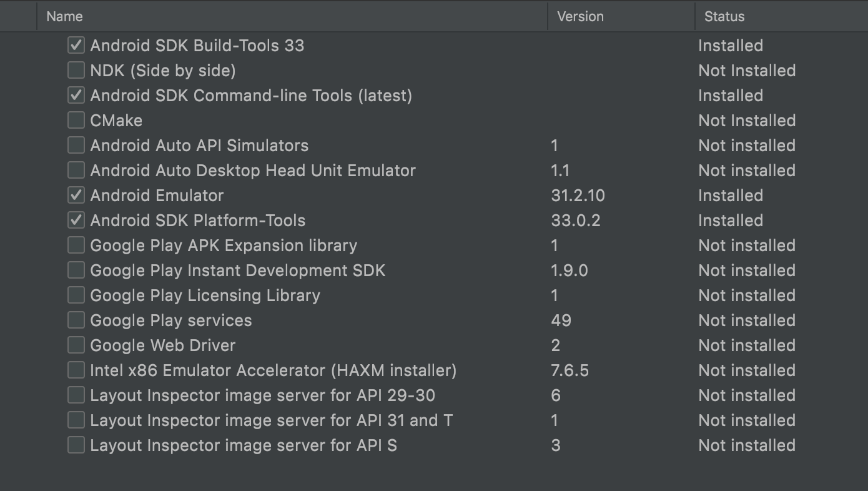The image size is (868, 491).
Task: Click version '33.0.2' of Platform-Tools
Action: point(576,221)
